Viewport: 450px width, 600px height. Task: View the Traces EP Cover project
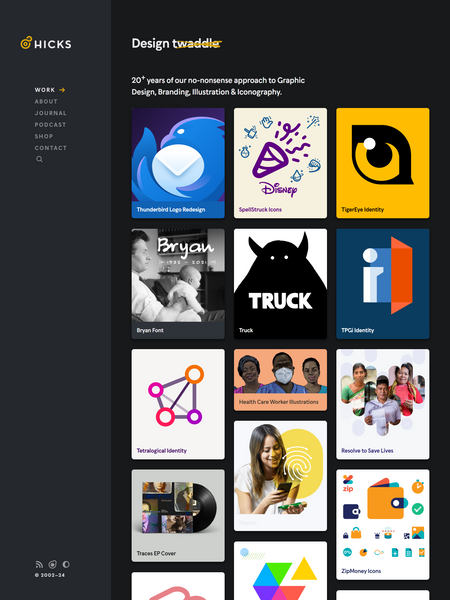click(x=178, y=515)
